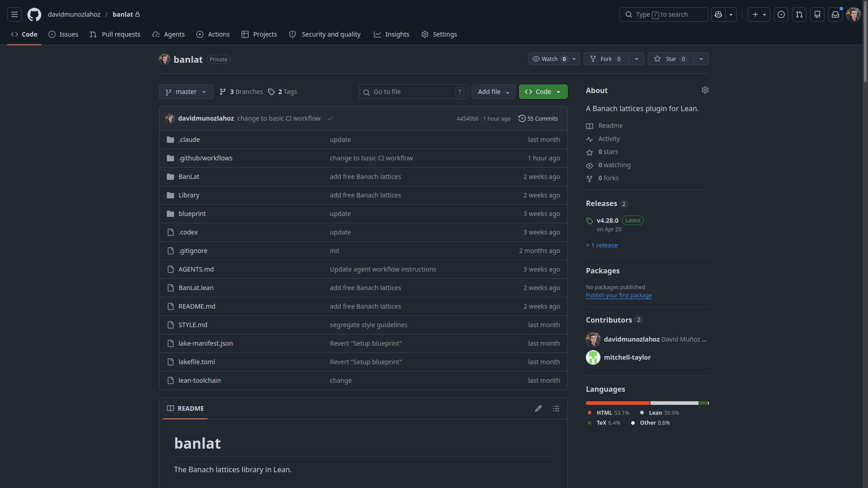Click the Go to file search field
The height and width of the screenshot is (488, 868).
click(x=413, y=92)
